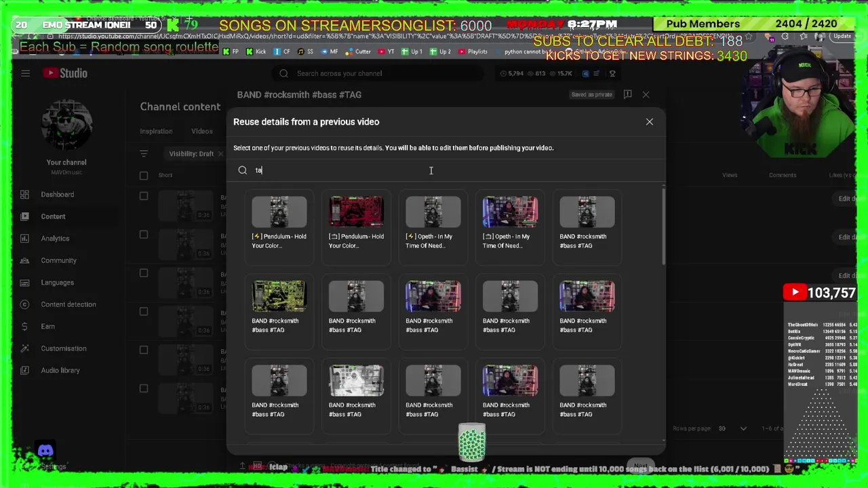The height and width of the screenshot is (488, 868).
Task: Open the python cannot bookmark
Action: coord(523,52)
